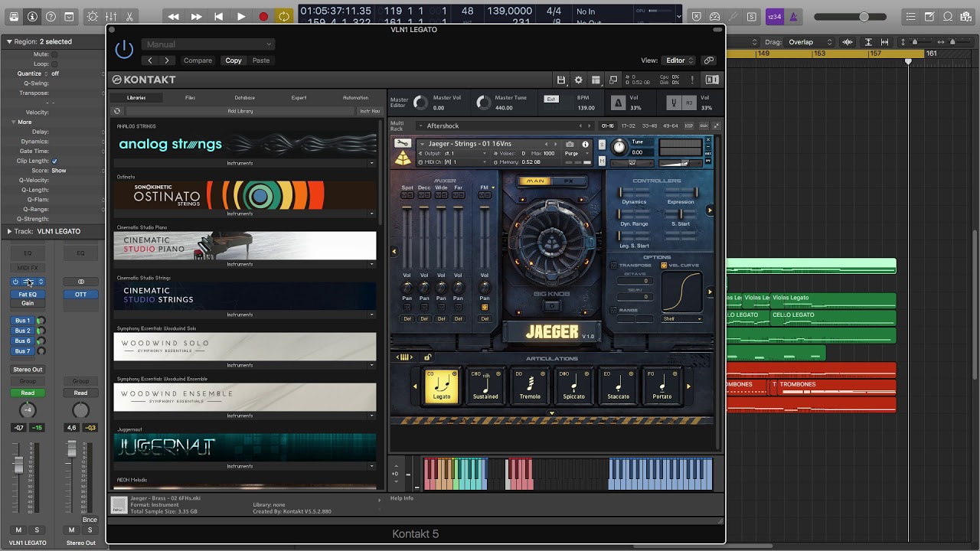This screenshot has height=551, width=980.
Task: Toggle the plug-in power bypass button
Action: [124, 50]
